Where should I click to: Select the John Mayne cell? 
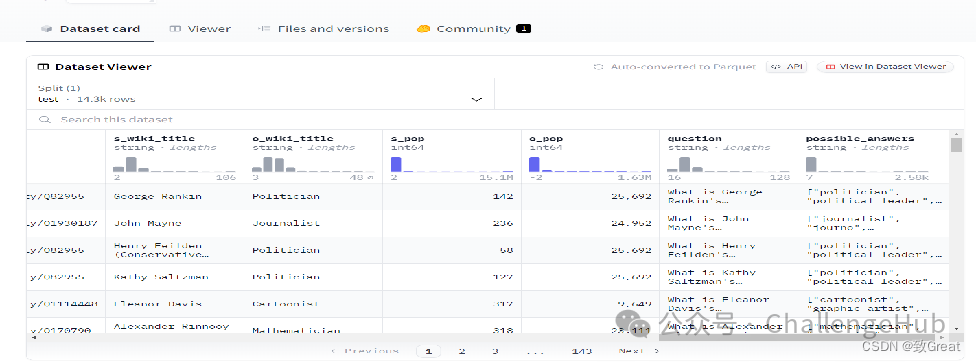click(175, 223)
